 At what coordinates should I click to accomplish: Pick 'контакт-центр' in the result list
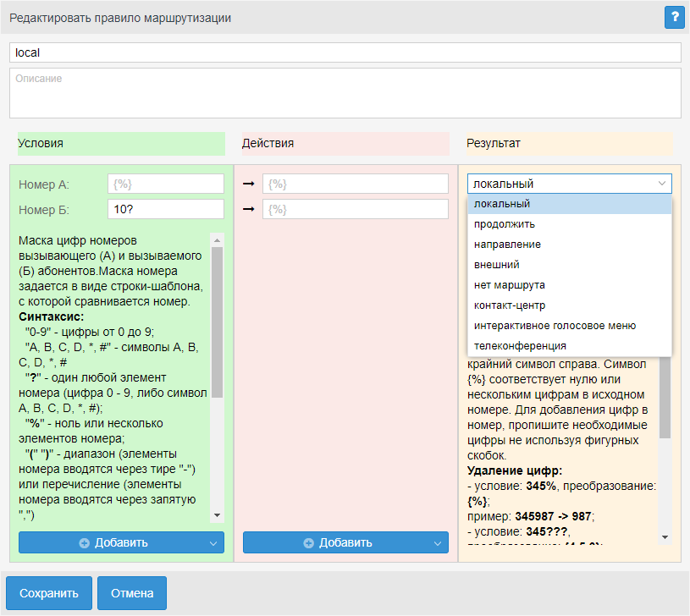(x=570, y=305)
